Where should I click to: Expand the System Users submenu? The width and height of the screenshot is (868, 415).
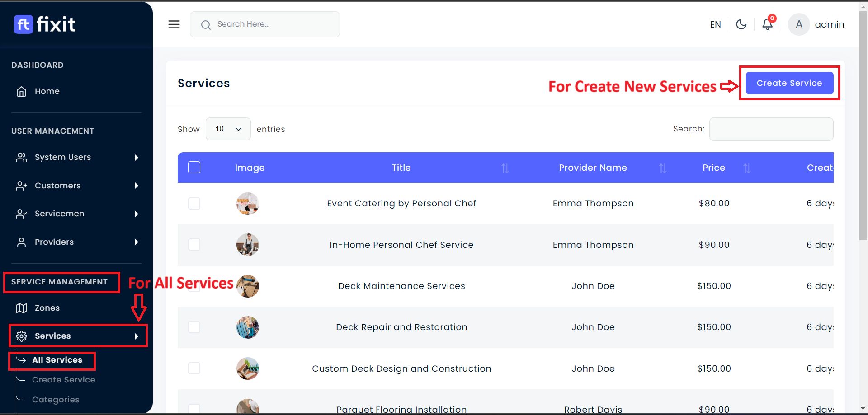click(x=76, y=157)
